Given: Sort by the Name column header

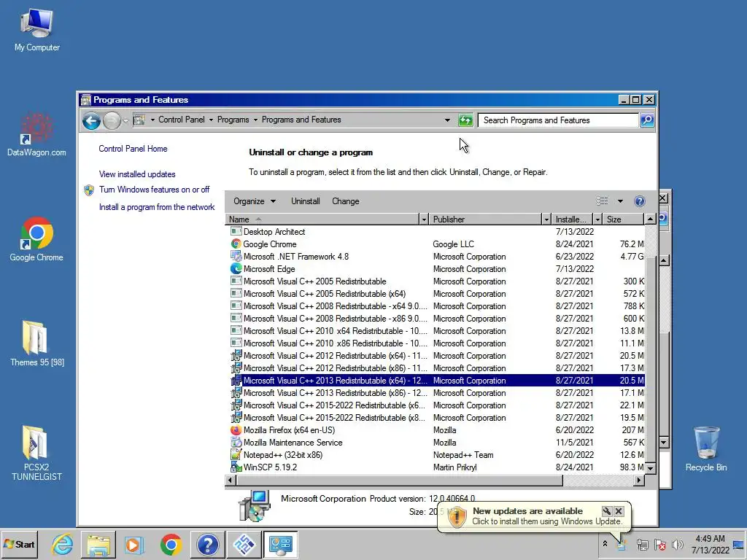Looking at the screenshot, I should 322,219.
